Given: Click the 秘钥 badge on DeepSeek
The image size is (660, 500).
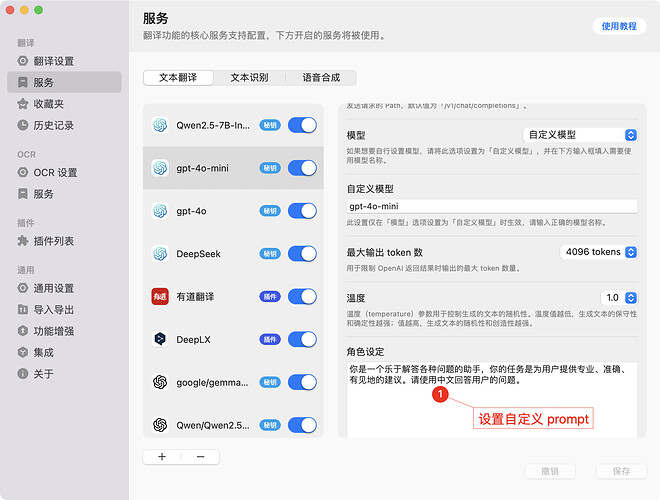Looking at the screenshot, I should (270, 254).
